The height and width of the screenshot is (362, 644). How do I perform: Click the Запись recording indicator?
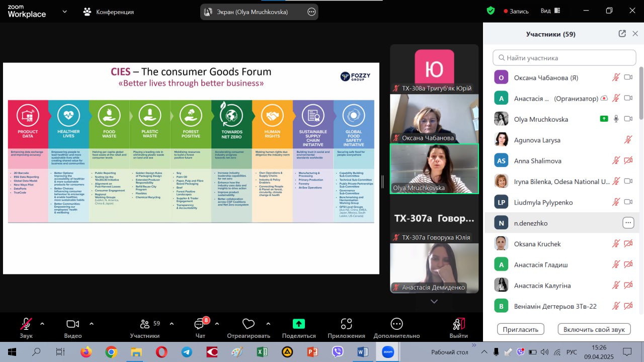coord(516,11)
